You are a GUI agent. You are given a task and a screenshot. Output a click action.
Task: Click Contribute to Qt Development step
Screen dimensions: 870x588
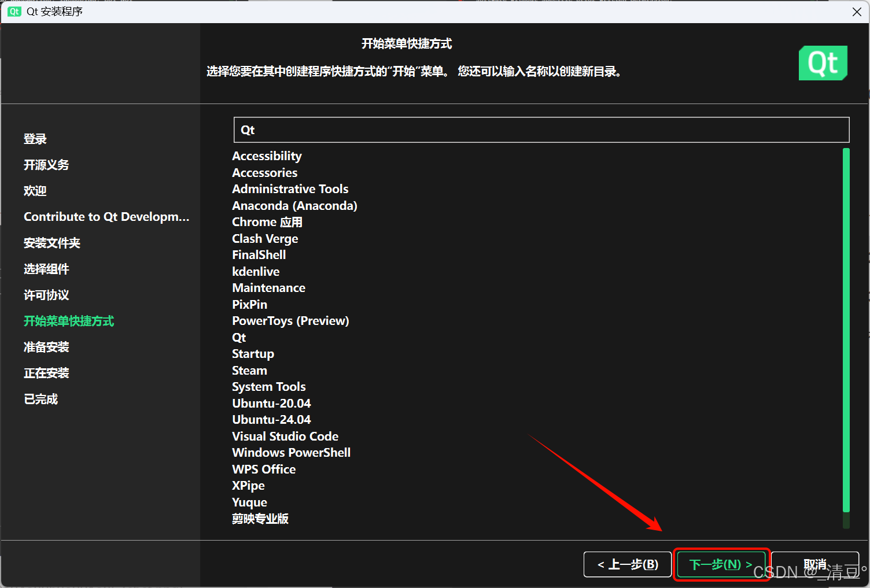pos(106,217)
